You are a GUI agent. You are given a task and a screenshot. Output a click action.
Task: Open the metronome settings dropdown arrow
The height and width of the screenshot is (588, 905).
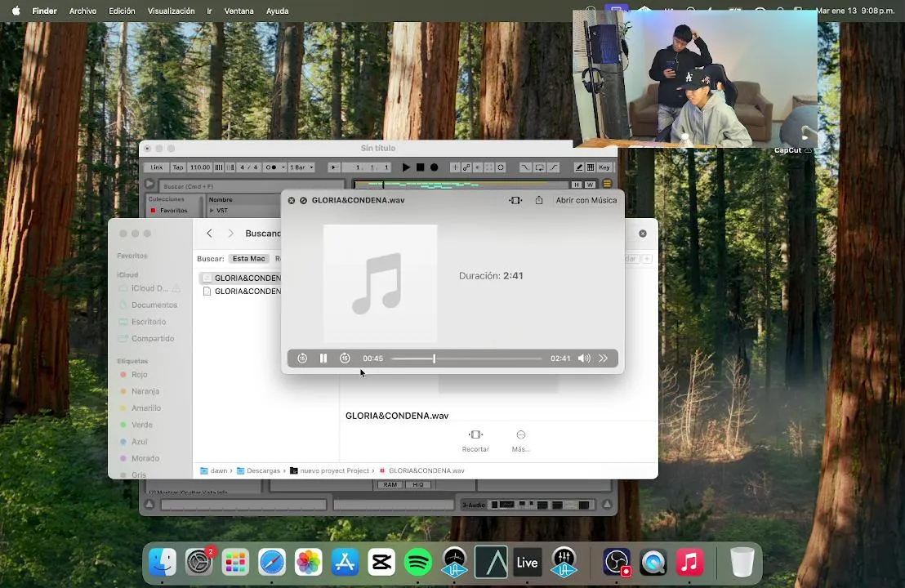283,167
